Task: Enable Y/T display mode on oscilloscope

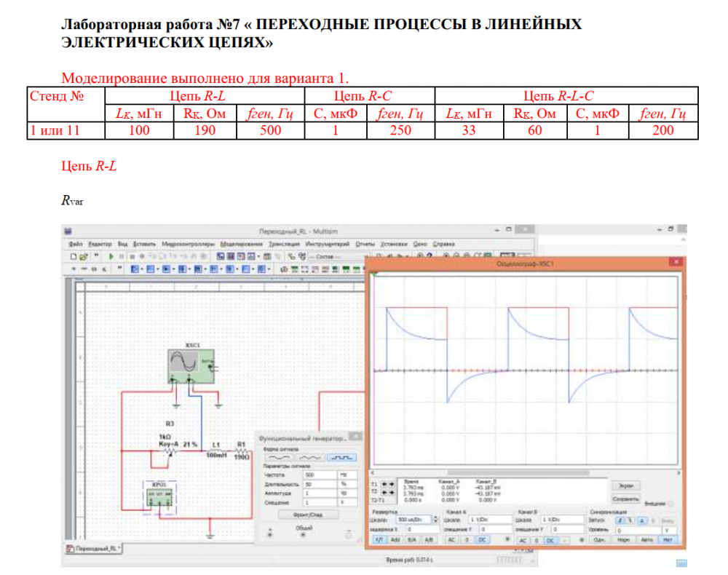Action: (x=379, y=540)
